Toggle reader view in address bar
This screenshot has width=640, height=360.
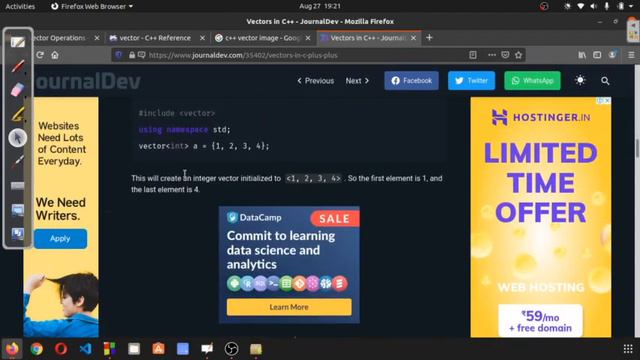tap(473, 55)
